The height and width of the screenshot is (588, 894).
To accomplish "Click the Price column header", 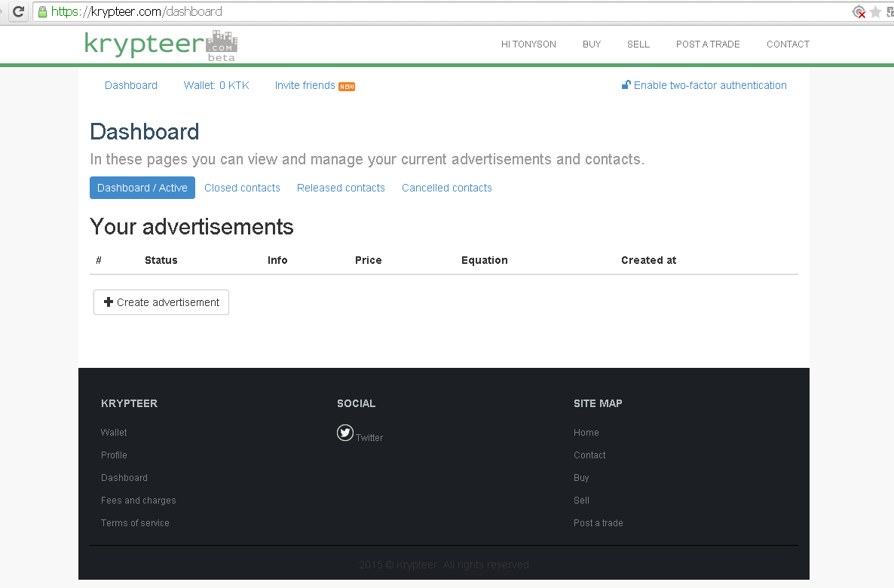I will [x=369, y=260].
